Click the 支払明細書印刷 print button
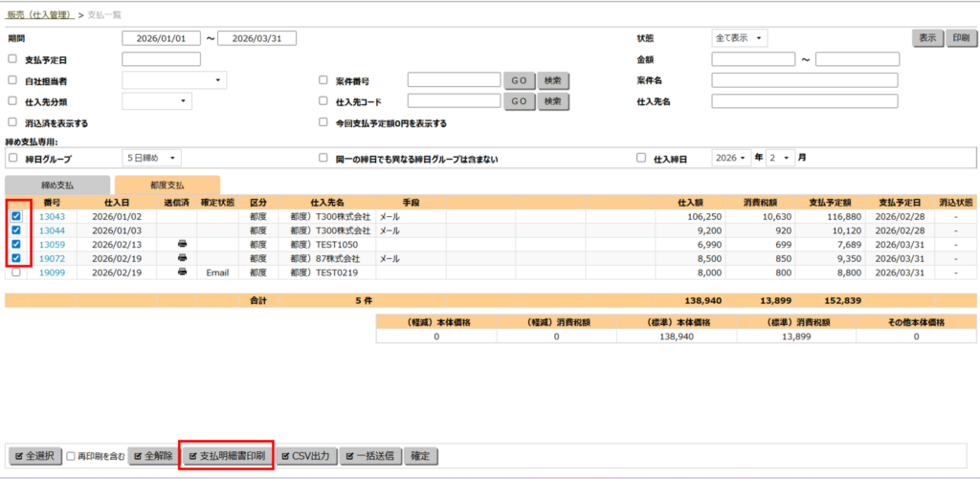 click(x=227, y=456)
